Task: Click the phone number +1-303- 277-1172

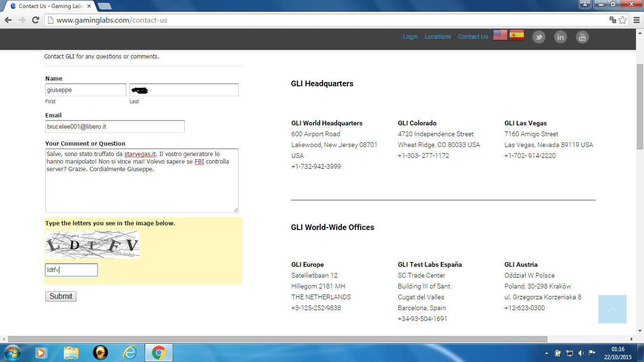Action: [423, 156]
